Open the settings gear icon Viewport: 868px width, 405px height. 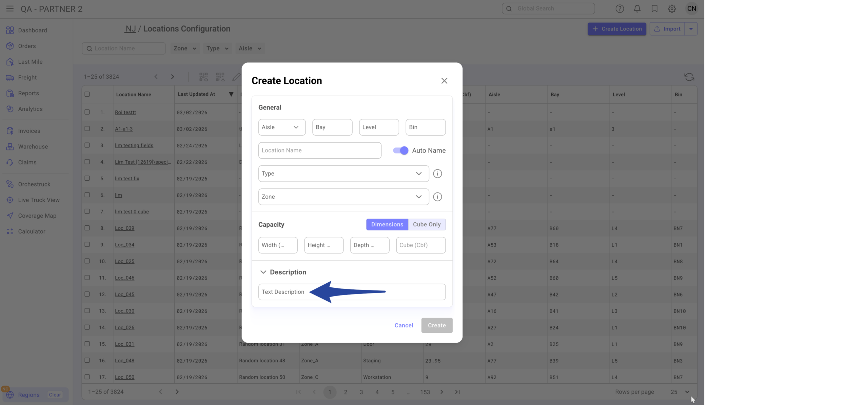(672, 9)
